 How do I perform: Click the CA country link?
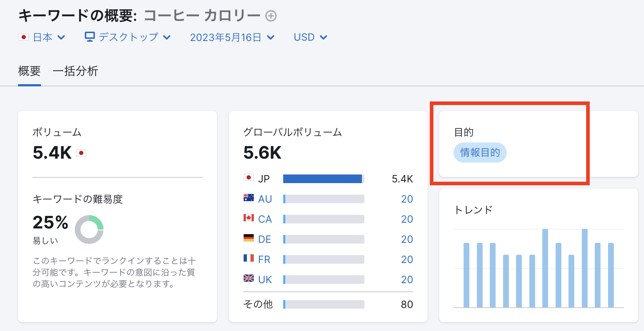[x=265, y=219]
